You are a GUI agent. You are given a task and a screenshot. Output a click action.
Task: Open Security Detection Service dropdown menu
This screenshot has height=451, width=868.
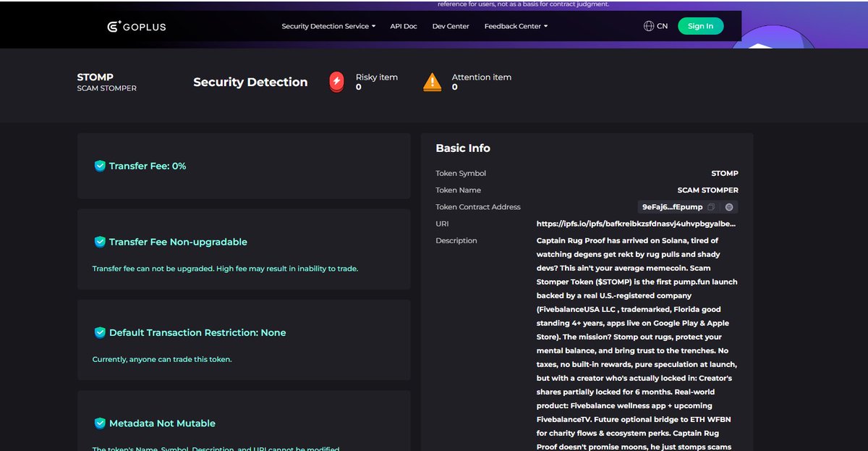[328, 26]
